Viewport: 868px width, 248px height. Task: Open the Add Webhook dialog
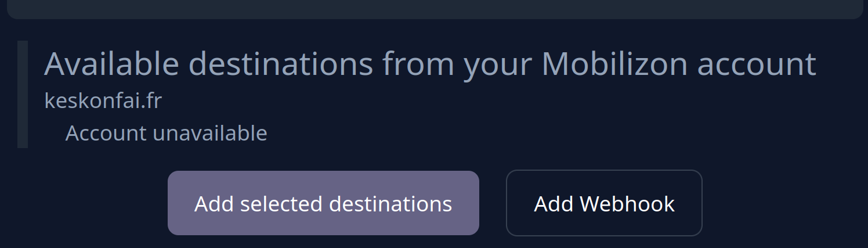point(604,203)
